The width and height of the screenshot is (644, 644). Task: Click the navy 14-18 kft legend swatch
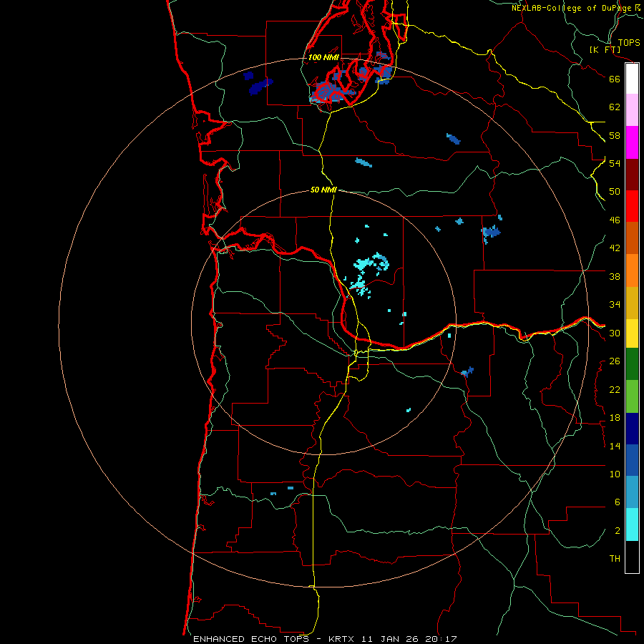pos(632,429)
